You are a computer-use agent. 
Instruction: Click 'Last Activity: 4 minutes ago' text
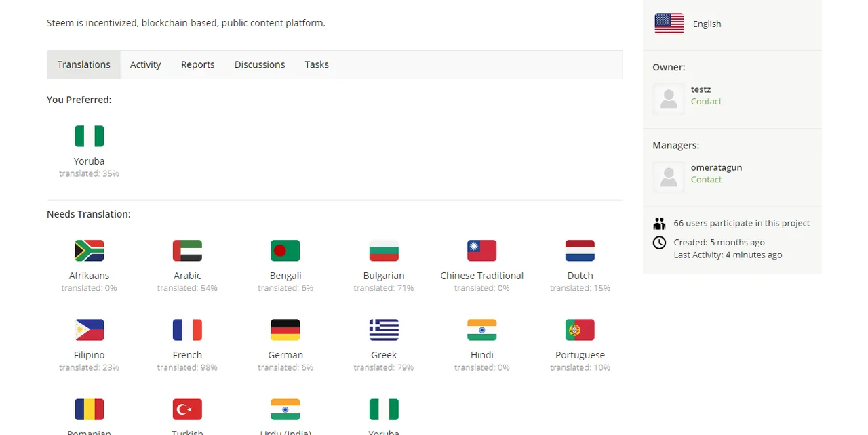728,255
